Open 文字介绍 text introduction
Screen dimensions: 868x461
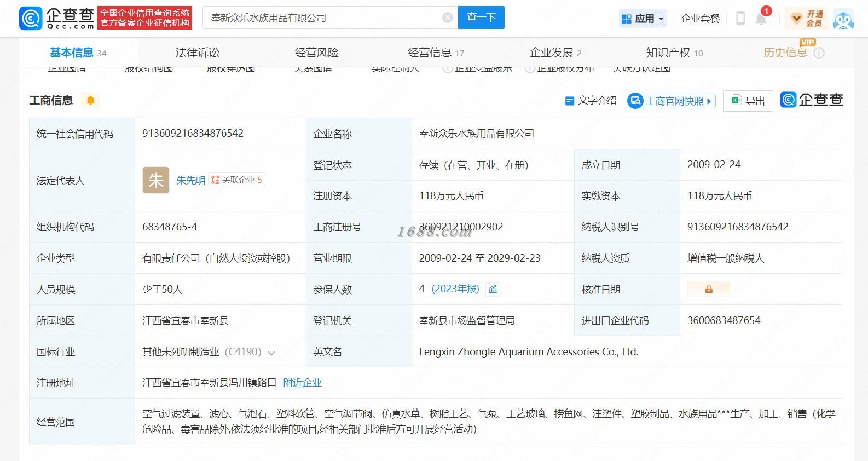[591, 101]
